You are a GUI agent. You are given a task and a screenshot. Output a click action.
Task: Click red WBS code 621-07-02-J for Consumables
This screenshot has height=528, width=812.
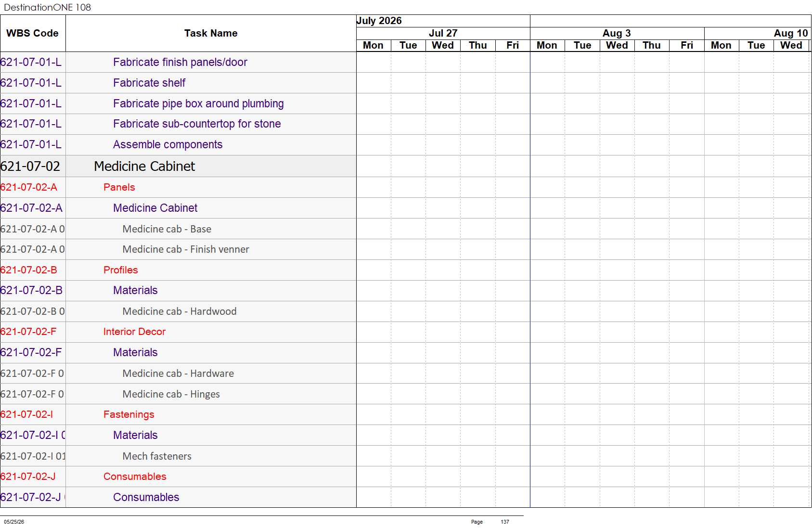[x=28, y=476]
